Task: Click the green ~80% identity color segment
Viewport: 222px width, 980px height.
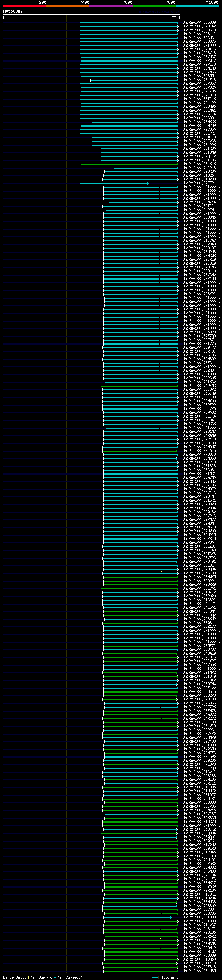Action: (154, 6)
